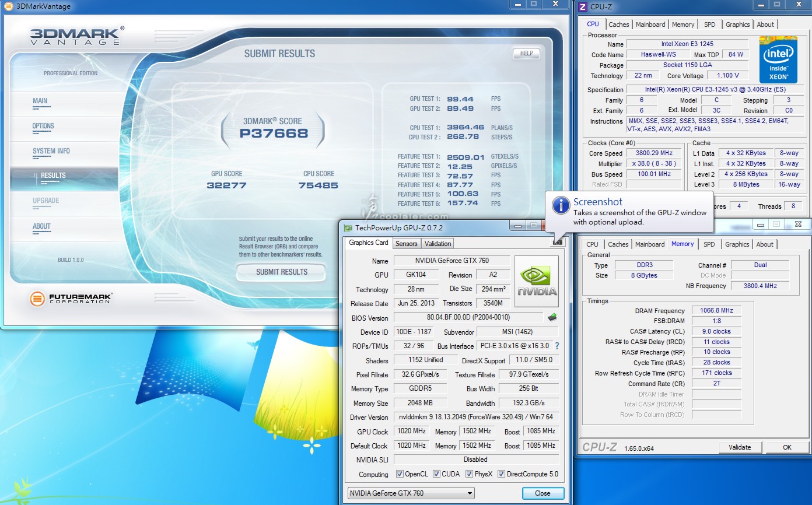812x505 pixels.
Task: Open Mainboard tab in processor CPU-Z window
Action: point(650,24)
